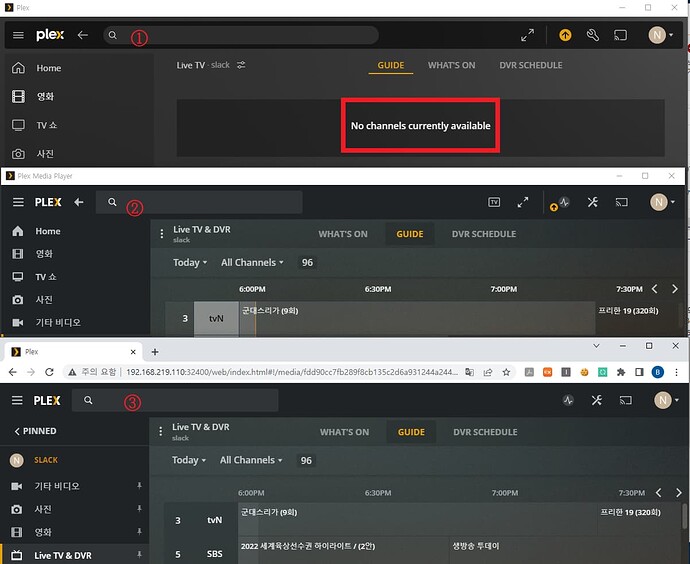Click the search field in Plex web app
Screen dimensions: 690x564
click(x=175, y=400)
